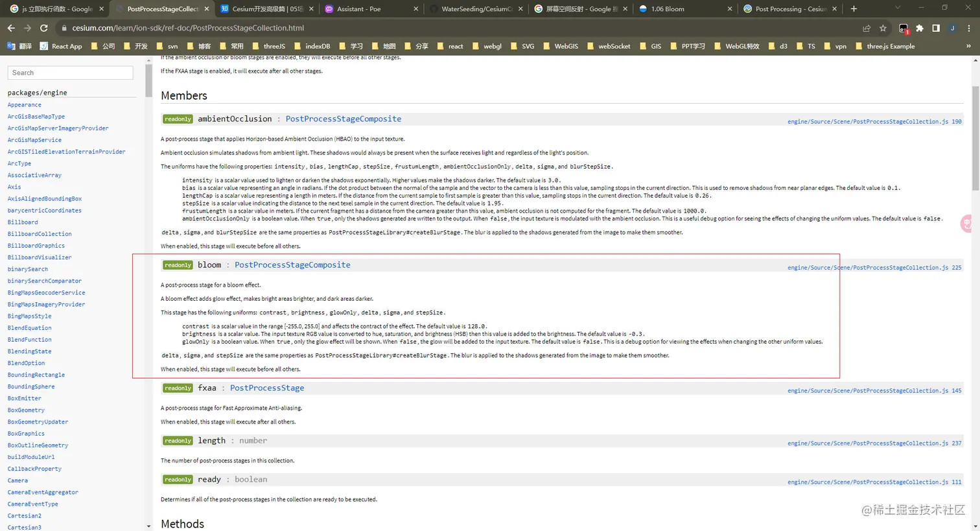
Task: Open source link PostProcessStageCollection.js 145
Action: [874, 390]
